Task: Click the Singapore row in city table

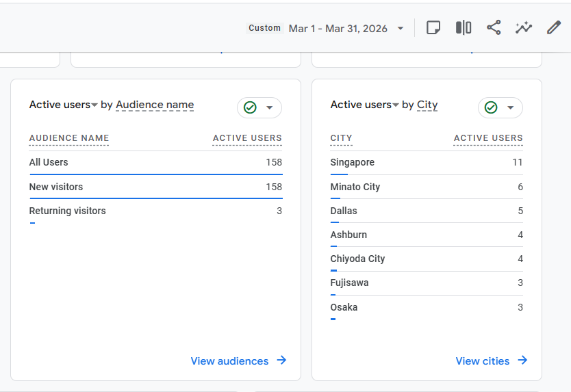Action: (353, 163)
